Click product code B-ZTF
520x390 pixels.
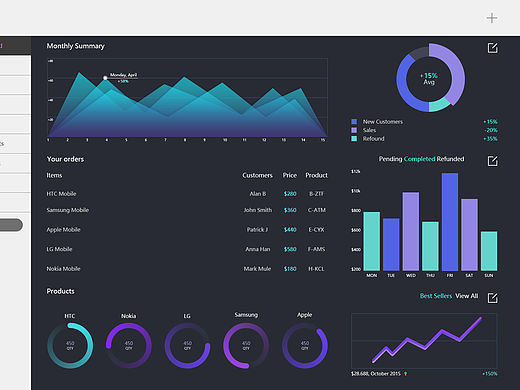click(316, 194)
